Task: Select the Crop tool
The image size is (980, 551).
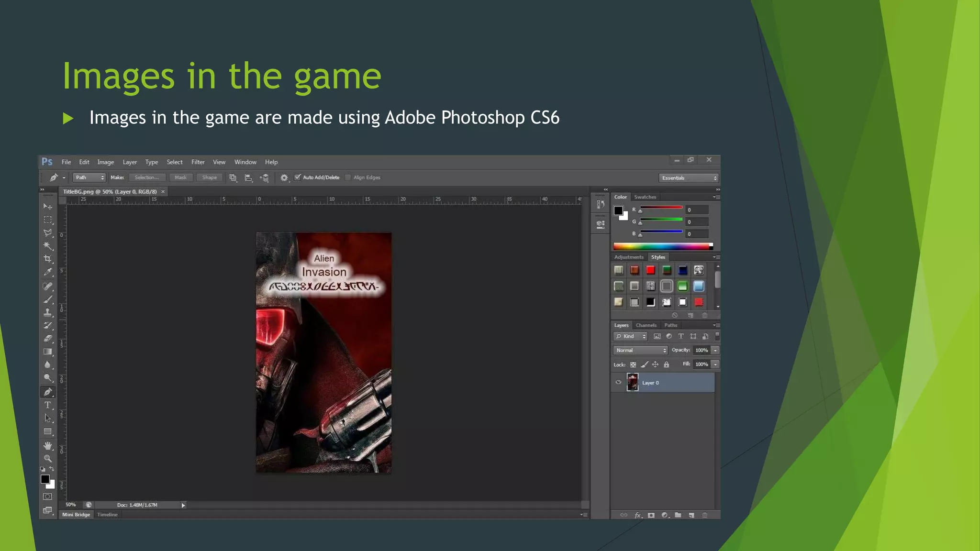Action: tap(48, 259)
